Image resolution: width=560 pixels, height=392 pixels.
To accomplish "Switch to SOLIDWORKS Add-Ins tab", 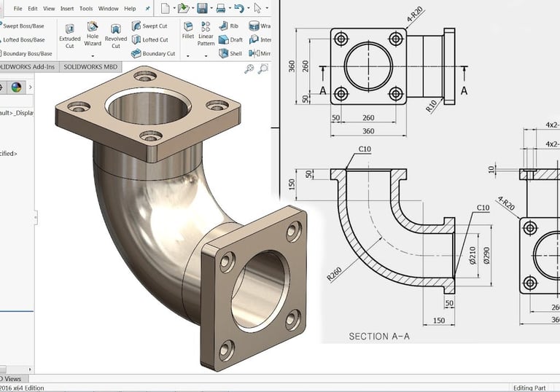I will point(29,67).
